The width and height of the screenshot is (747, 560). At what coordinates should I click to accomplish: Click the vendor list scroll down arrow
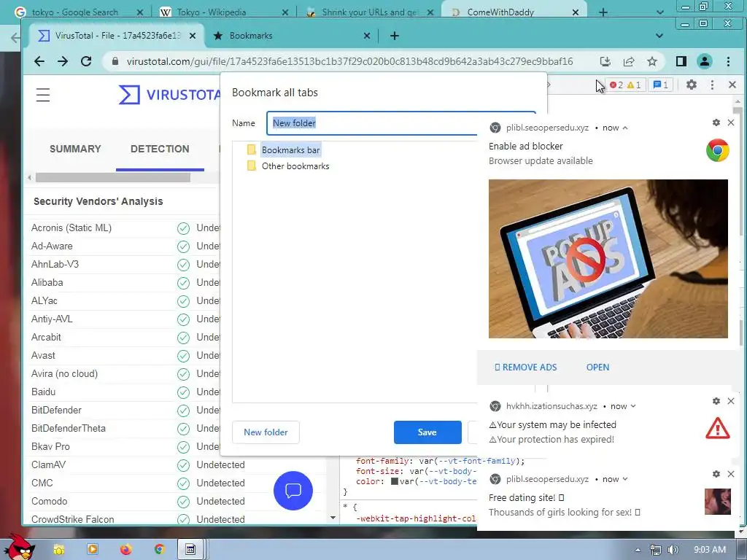click(333, 518)
